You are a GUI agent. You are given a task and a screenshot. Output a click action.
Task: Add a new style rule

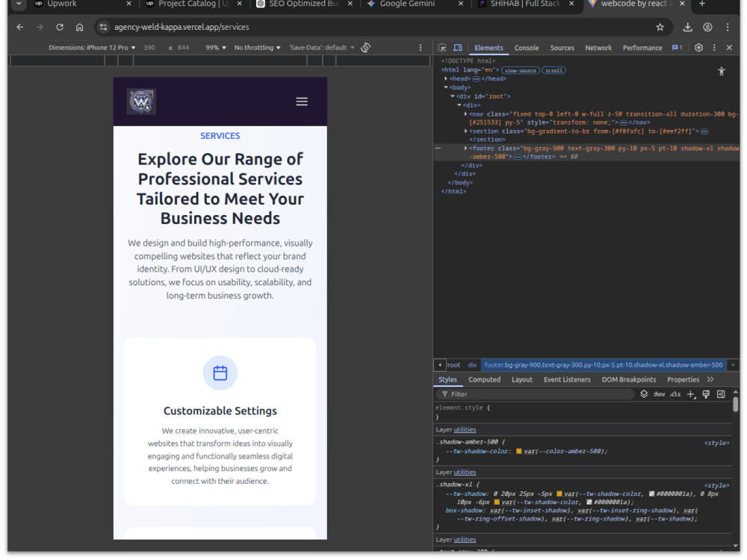691,394
